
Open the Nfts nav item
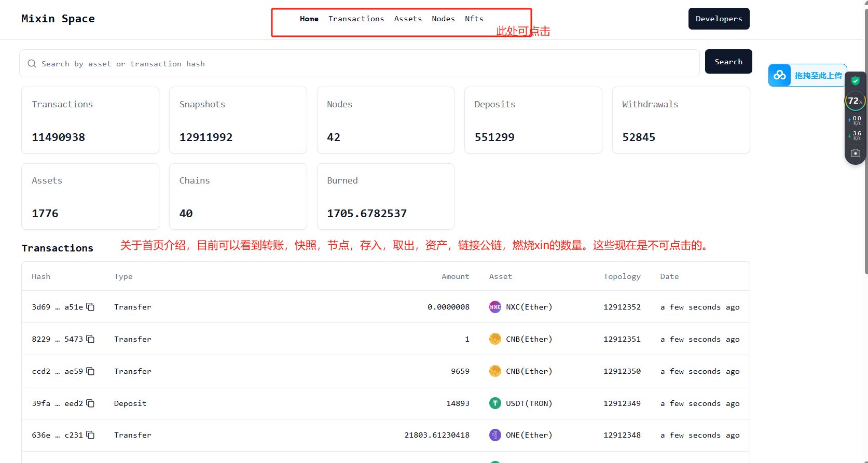click(x=474, y=19)
